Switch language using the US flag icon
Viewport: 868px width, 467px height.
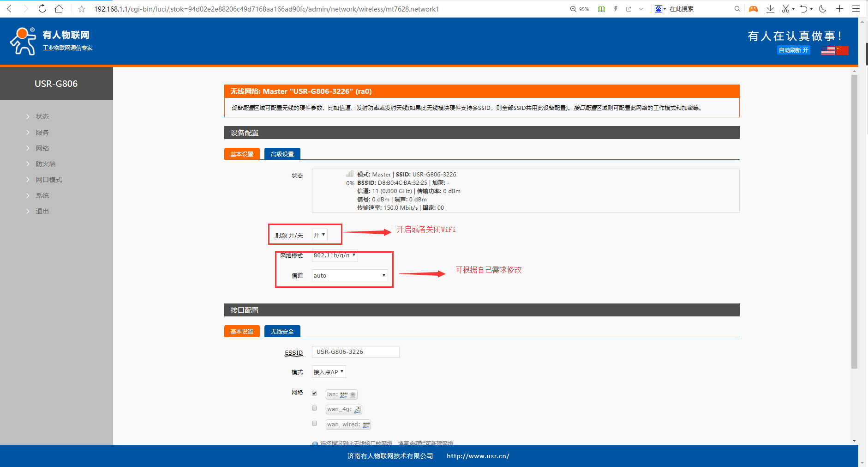tap(828, 50)
